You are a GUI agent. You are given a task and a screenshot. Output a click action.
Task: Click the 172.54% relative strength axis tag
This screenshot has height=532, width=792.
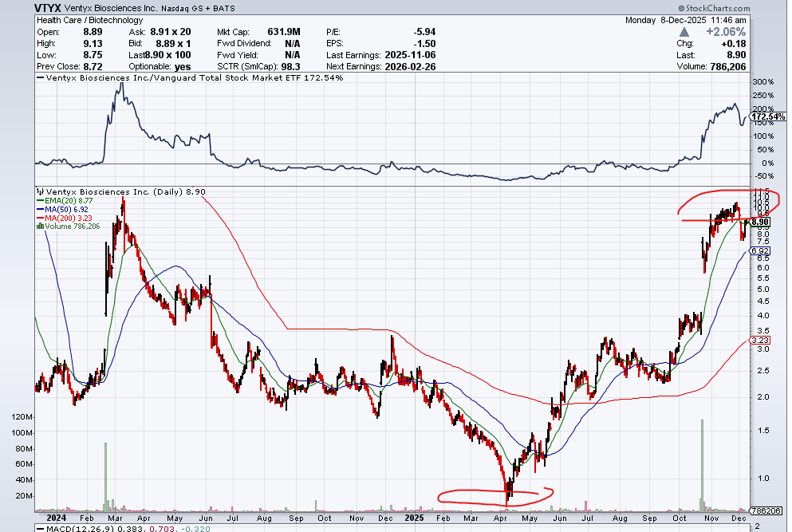click(768, 116)
